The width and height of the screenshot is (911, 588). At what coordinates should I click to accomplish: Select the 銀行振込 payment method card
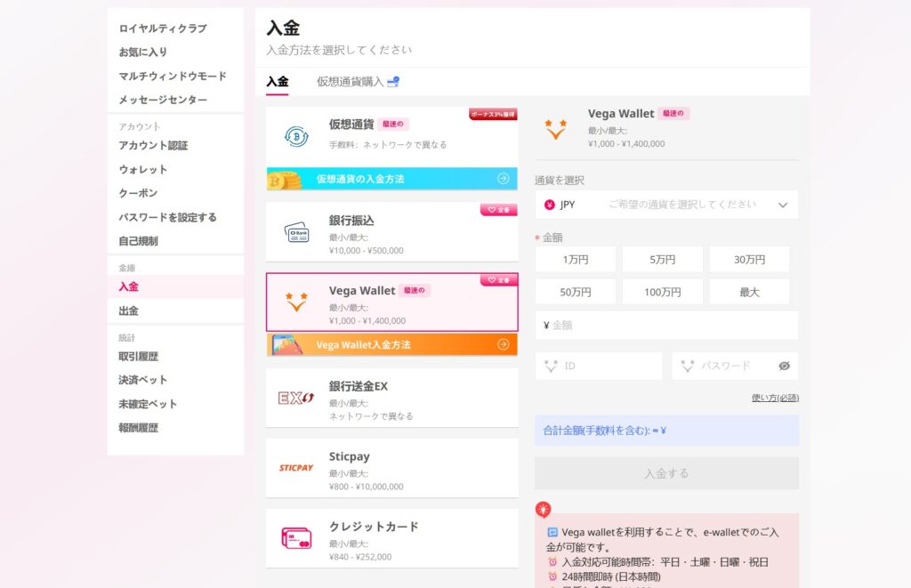(392, 232)
